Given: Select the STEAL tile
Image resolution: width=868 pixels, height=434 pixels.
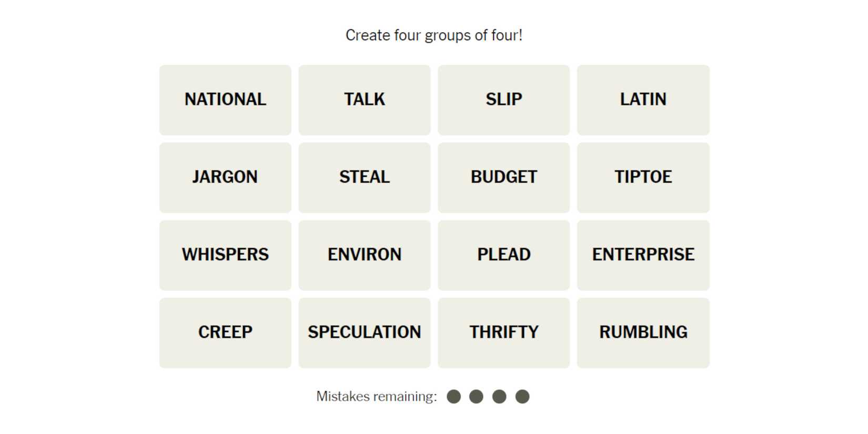Looking at the screenshot, I should click(364, 177).
